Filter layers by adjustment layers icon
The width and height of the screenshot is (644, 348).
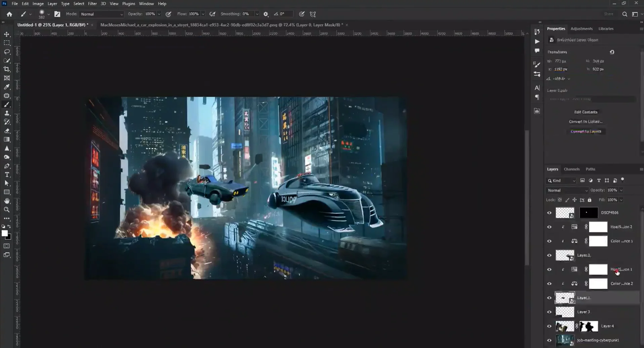(x=591, y=181)
